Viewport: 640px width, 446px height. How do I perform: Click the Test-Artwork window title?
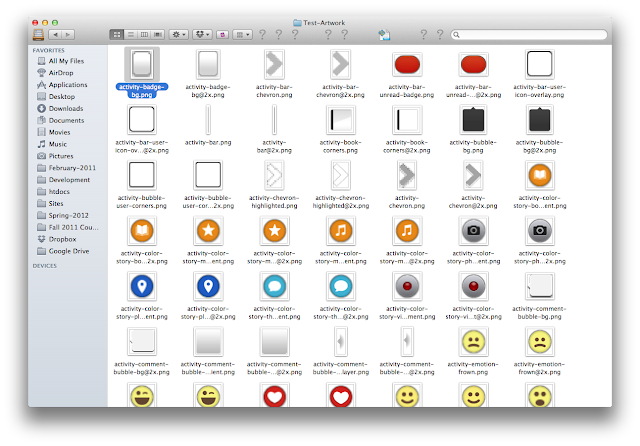click(x=324, y=23)
